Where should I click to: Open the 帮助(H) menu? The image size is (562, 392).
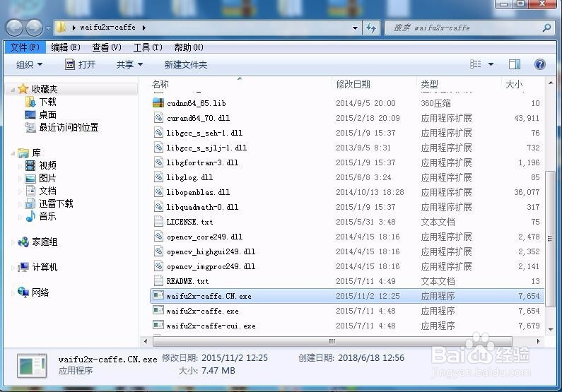tap(189, 47)
